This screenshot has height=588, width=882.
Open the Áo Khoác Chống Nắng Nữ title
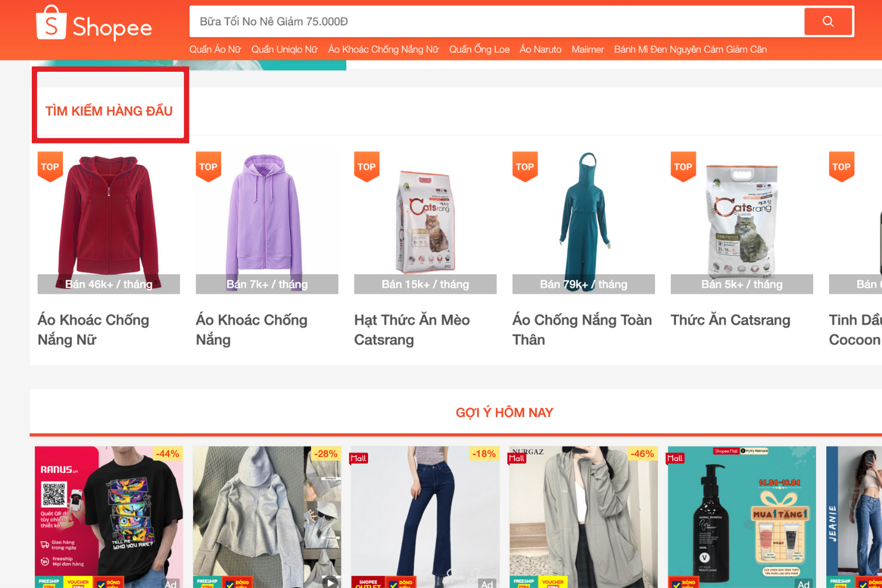point(93,330)
